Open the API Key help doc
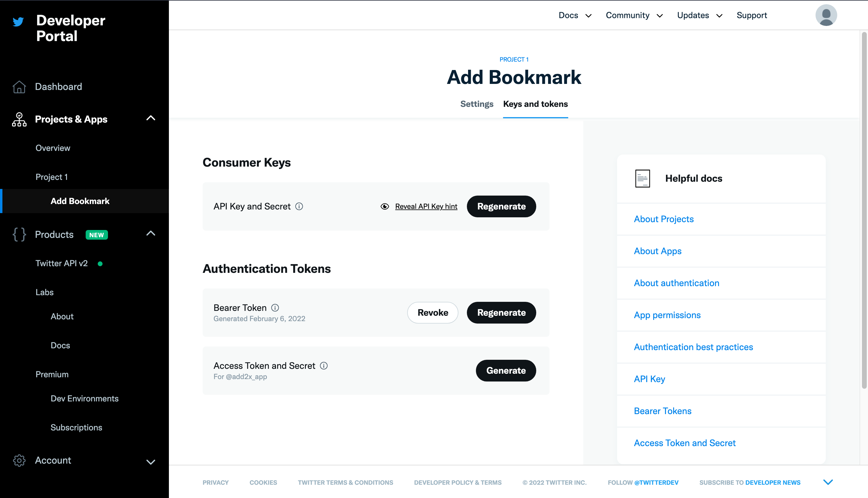This screenshot has height=498, width=868. pyautogui.click(x=649, y=379)
